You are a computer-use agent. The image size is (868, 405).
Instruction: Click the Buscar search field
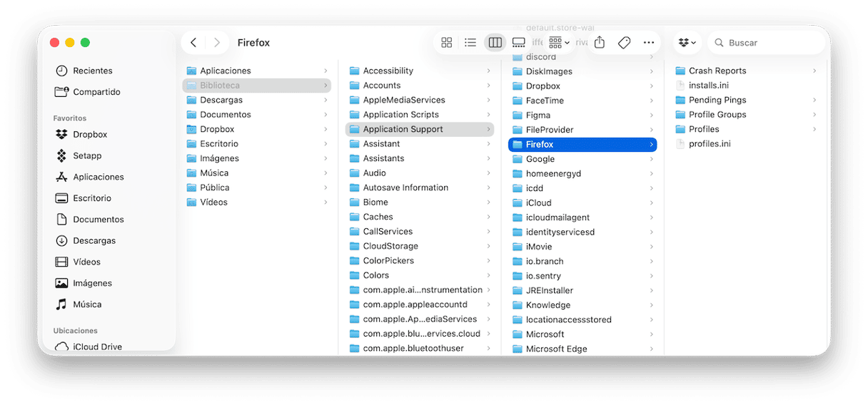click(767, 43)
